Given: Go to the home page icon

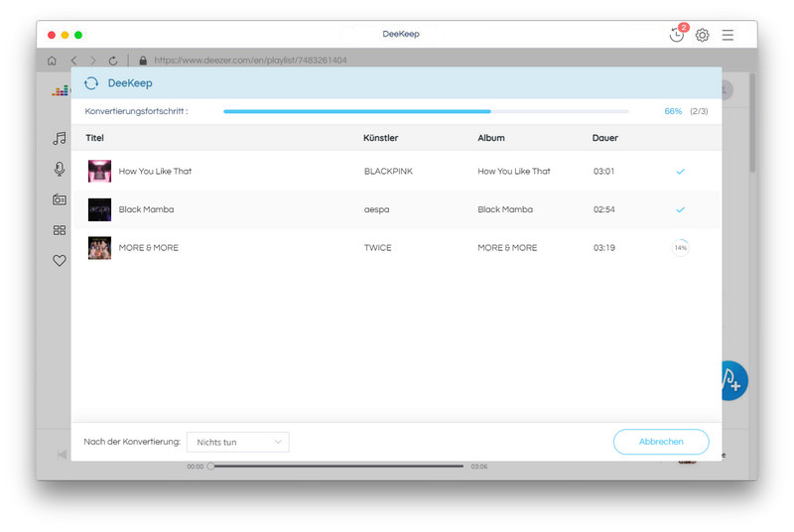Looking at the screenshot, I should click(x=52, y=61).
